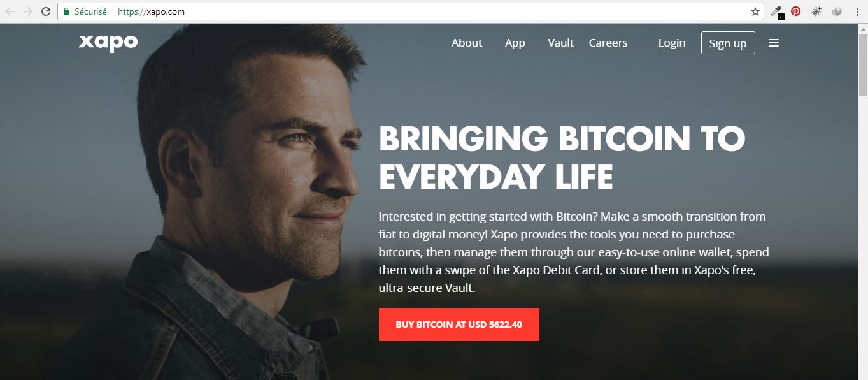This screenshot has width=868, height=380.
Task: Go back to previous page
Action: click(10, 11)
